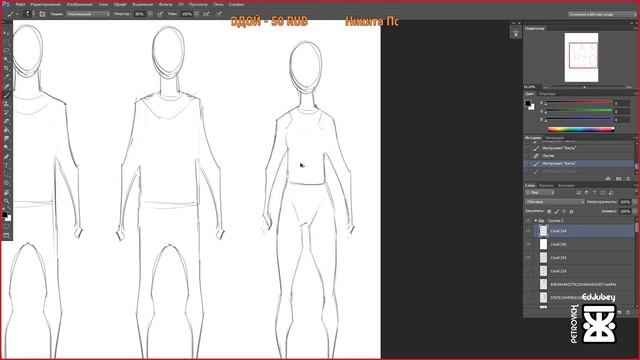Filter layers by shape layers icon
The height and width of the screenshot is (360, 640).
[x=603, y=193]
